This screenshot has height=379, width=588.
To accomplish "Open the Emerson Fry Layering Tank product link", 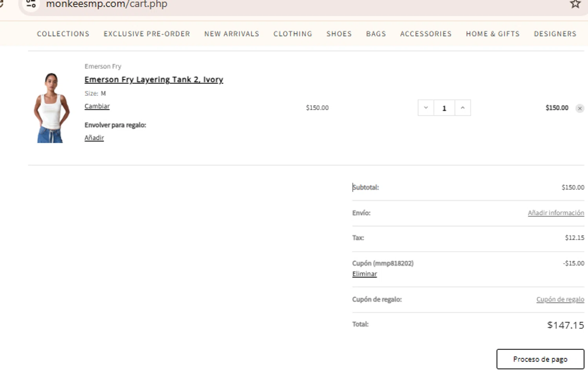I will point(154,80).
